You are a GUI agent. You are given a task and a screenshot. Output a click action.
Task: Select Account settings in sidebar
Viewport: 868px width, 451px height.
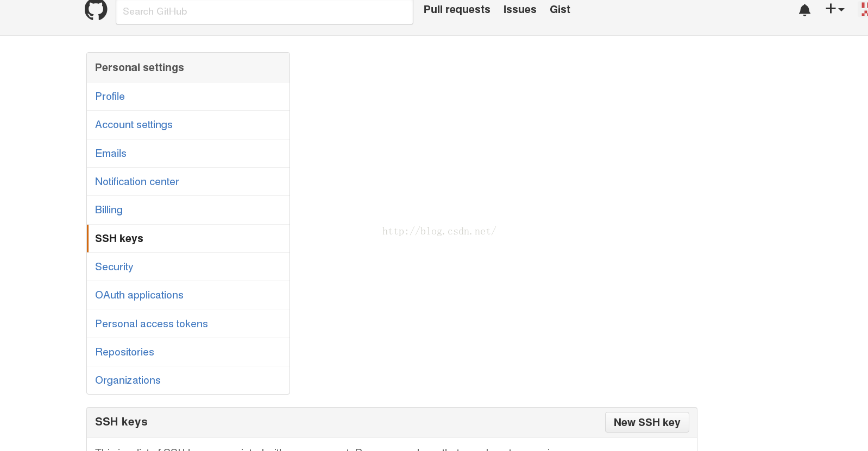pos(188,125)
